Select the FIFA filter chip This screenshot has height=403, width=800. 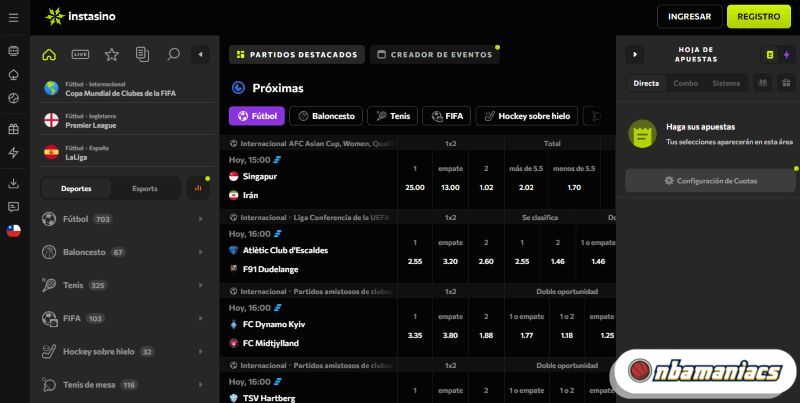coord(446,116)
